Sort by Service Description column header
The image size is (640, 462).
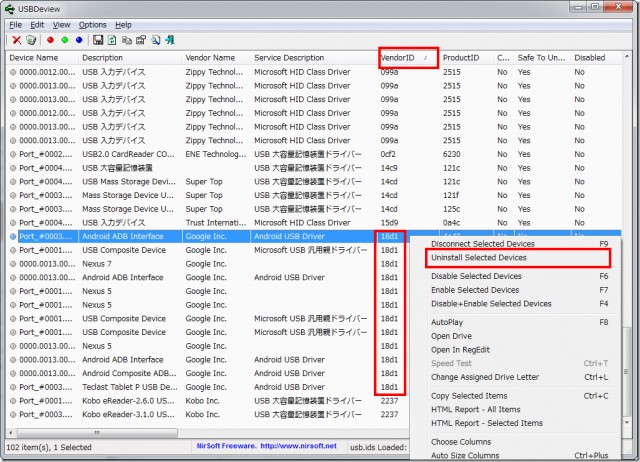point(313,58)
